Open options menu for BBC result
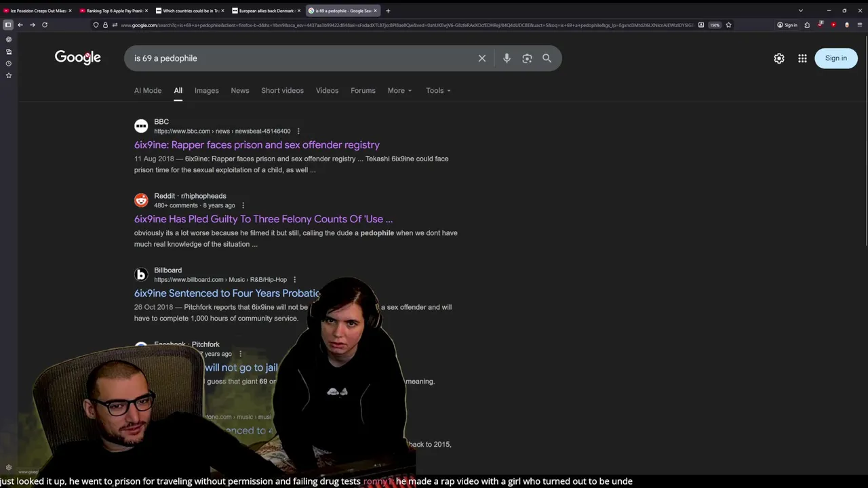The width and height of the screenshot is (868, 488). pos(298,131)
